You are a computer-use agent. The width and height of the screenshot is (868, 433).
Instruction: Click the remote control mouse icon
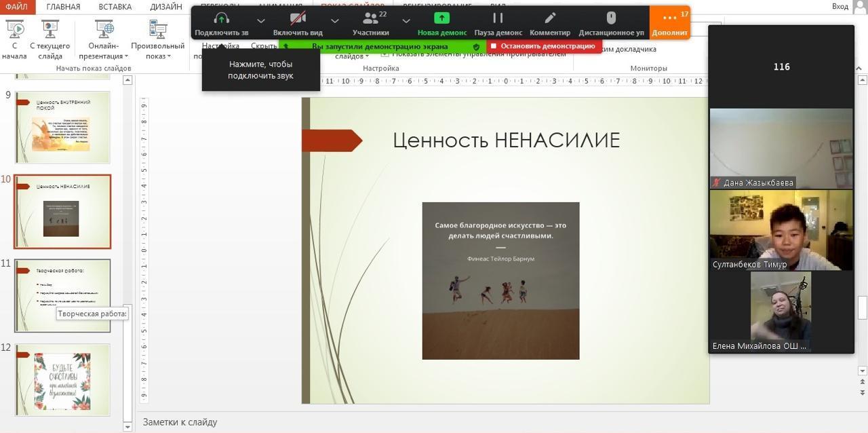click(x=611, y=18)
